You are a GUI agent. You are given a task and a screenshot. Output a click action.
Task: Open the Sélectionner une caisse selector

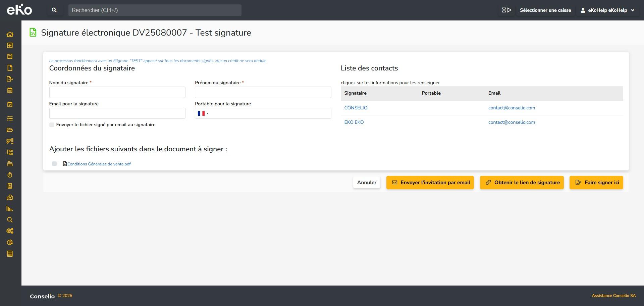click(545, 10)
